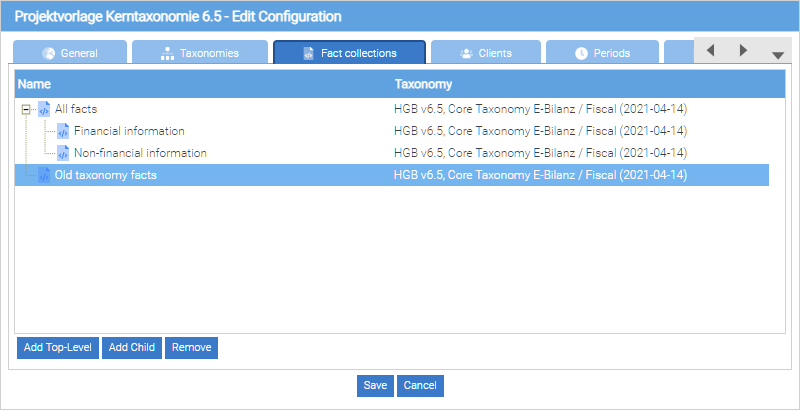The height and width of the screenshot is (410, 800).
Task: Save the configuration
Action: 375,385
